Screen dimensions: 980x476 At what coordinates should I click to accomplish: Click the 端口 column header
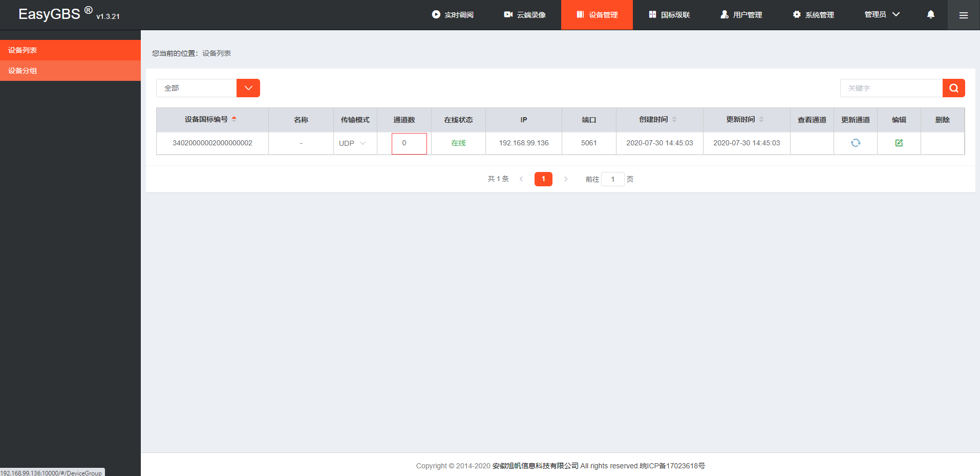[x=589, y=120]
